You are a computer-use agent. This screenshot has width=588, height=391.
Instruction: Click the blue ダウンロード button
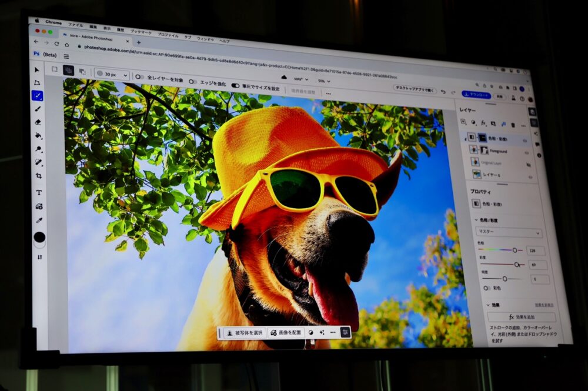tap(476, 94)
